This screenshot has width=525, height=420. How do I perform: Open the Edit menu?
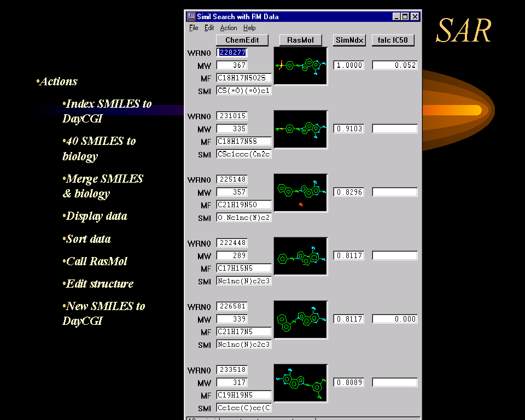209,28
